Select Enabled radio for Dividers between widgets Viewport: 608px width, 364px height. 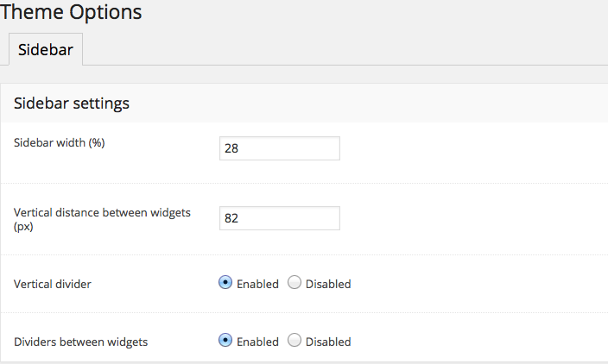pyautogui.click(x=225, y=341)
